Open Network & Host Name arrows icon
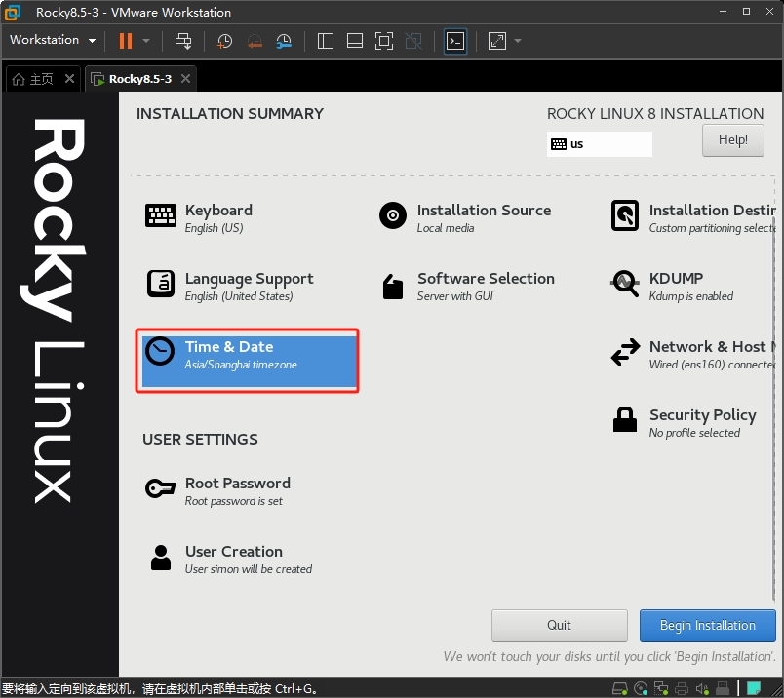The height and width of the screenshot is (698, 784). pyautogui.click(x=625, y=352)
